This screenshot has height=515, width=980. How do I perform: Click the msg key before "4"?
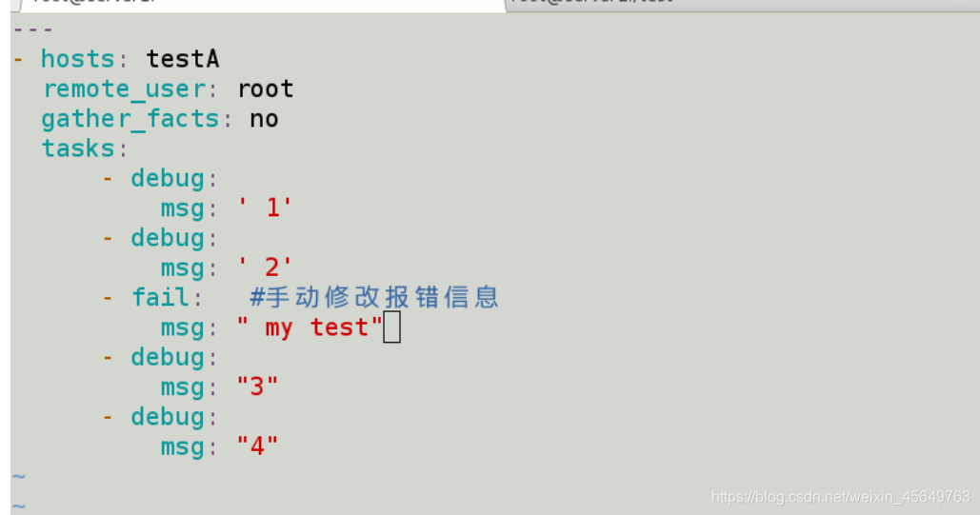click(189, 448)
